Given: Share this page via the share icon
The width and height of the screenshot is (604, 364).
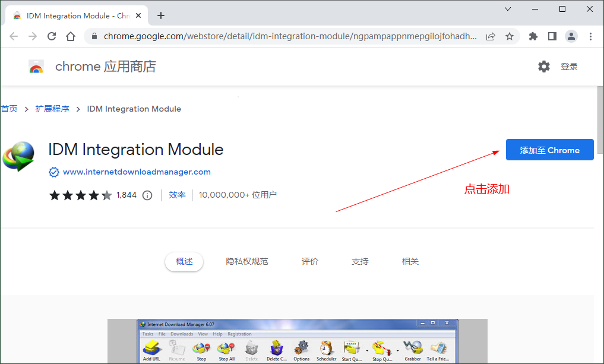Looking at the screenshot, I should click(491, 37).
